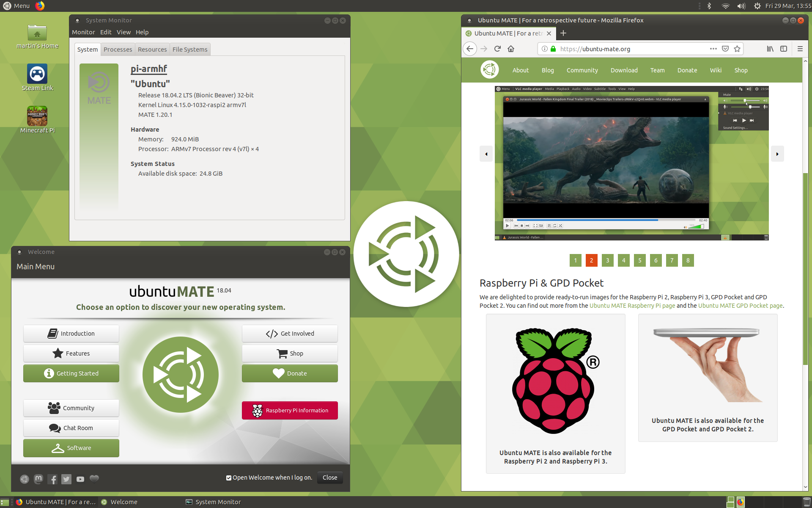Click the Ubuntu MATE website Download link
The height and width of the screenshot is (508, 812).
pyautogui.click(x=624, y=70)
